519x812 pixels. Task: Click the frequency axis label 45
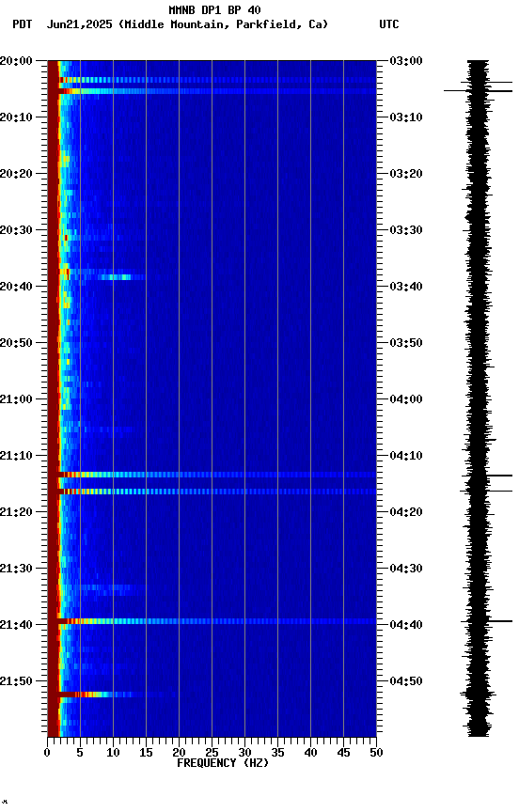coord(343,753)
